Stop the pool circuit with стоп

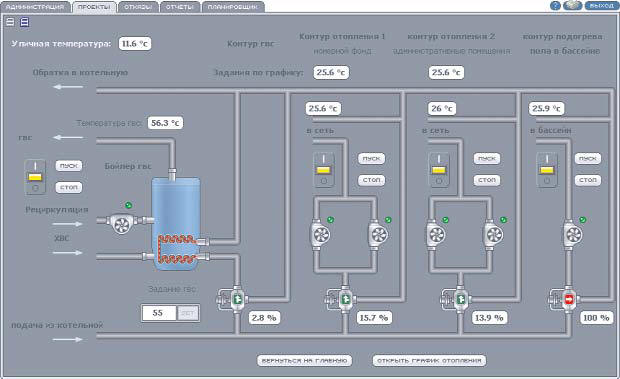coord(588,180)
